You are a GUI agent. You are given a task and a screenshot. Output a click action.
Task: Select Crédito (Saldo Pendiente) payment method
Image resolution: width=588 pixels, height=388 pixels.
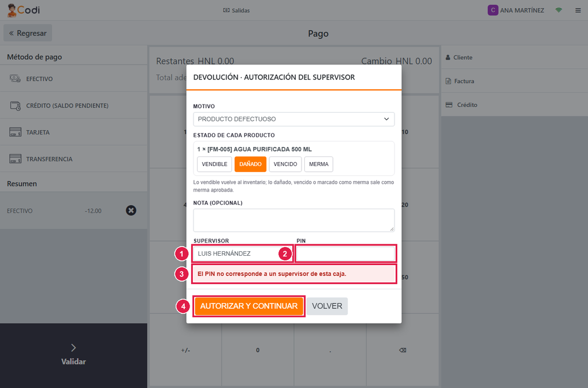pyautogui.click(x=73, y=105)
